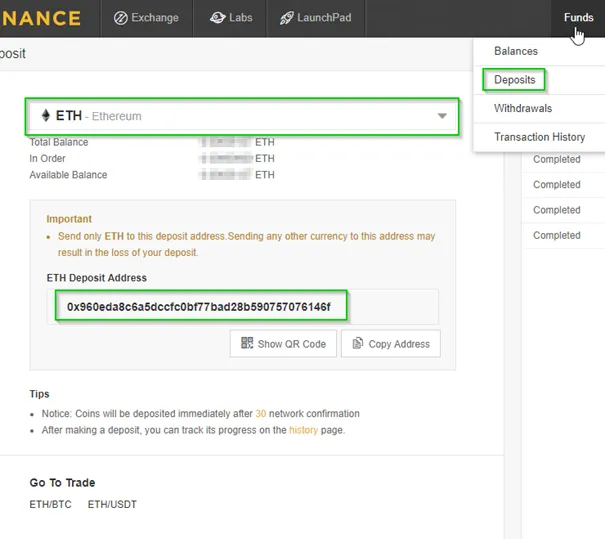Click the 30 confirmations number
Screen dimensions: 605x539
(x=260, y=414)
